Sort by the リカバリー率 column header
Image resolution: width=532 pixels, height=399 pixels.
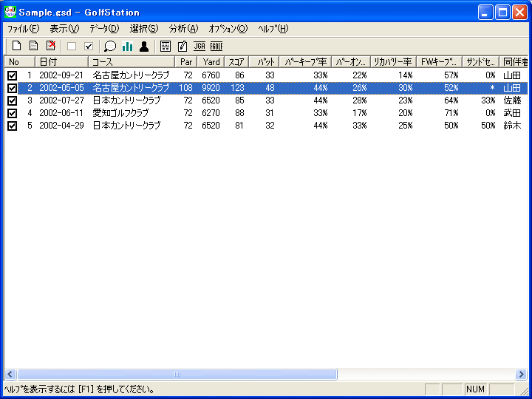393,62
